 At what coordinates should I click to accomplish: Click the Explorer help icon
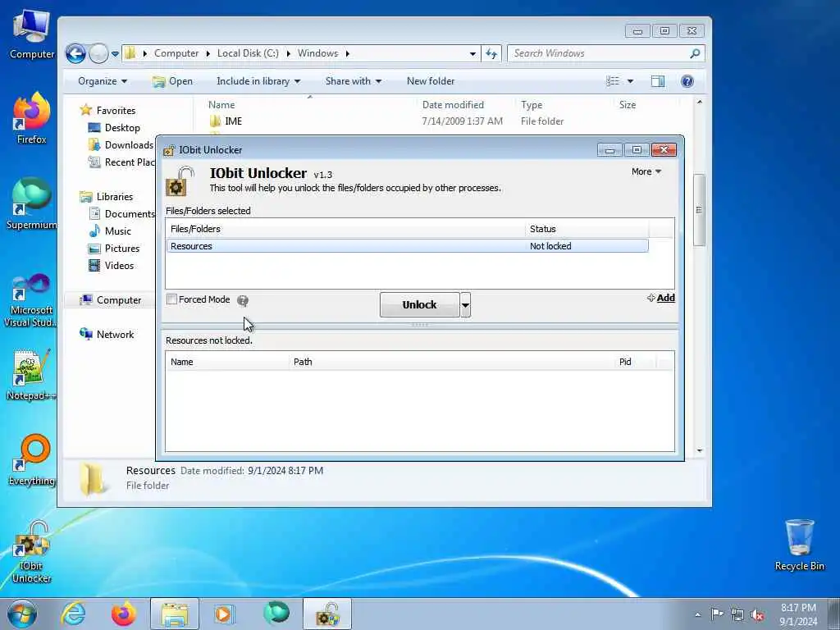pyautogui.click(x=687, y=81)
